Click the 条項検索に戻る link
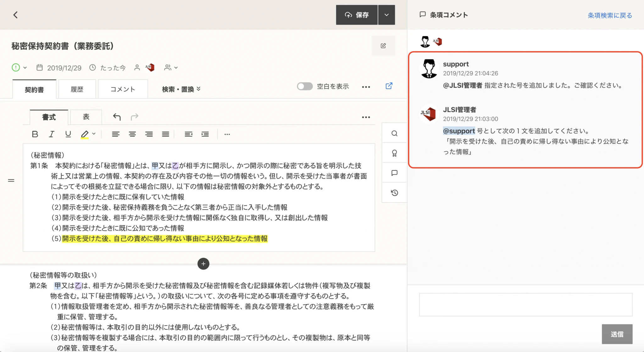This screenshot has width=644, height=352. [x=609, y=15]
